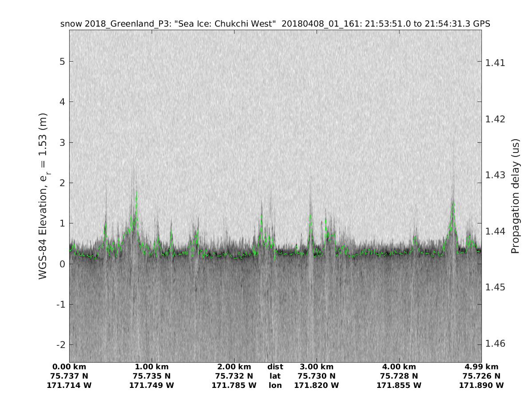Select the "171.855 W" longitude label
The height and width of the screenshot is (399, 532).
point(399,386)
